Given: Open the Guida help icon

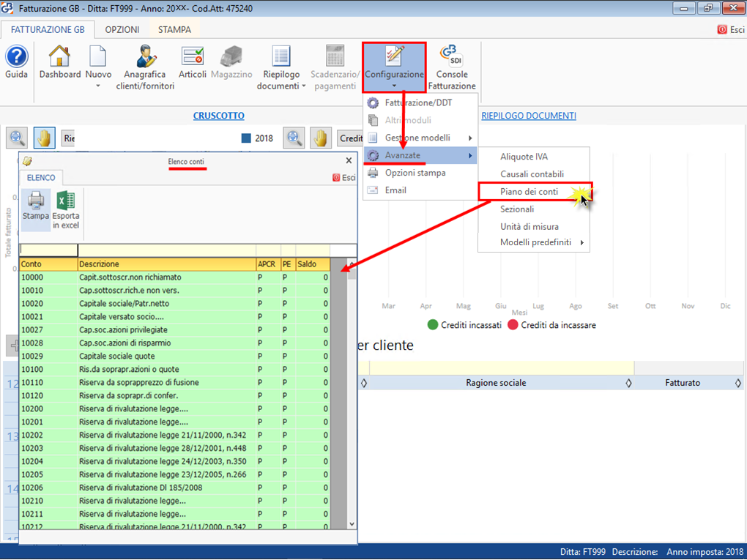Looking at the screenshot, I should (16, 56).
